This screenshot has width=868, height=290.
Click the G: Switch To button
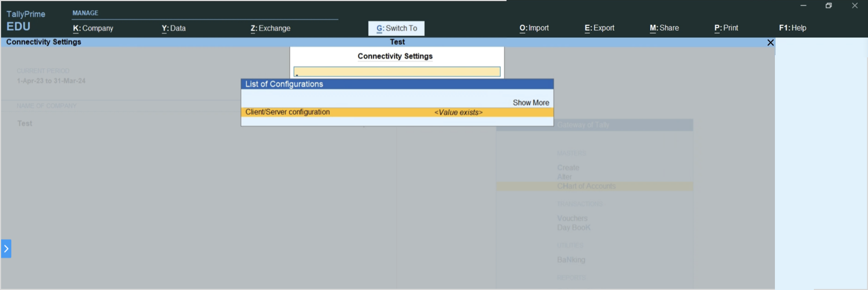coord(397,28)
